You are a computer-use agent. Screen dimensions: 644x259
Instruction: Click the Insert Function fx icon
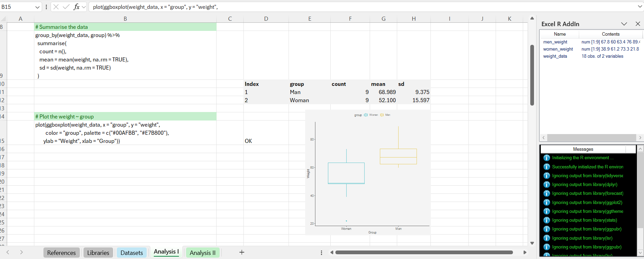click(76, 7)
